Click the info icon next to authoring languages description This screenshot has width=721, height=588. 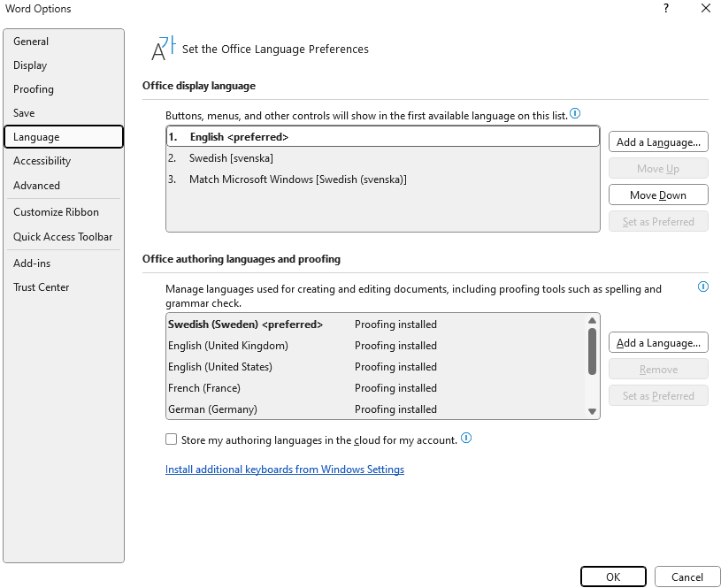tap(703, 286)
